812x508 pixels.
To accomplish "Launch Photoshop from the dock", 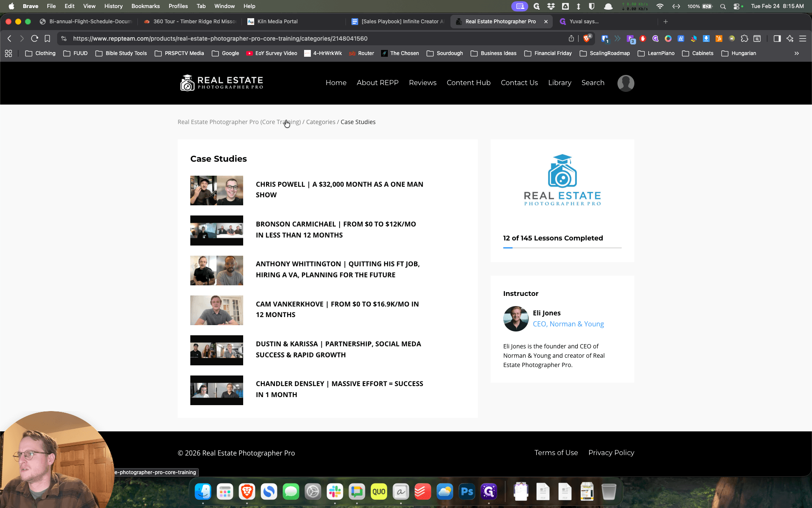I will [x=467, y=491].
